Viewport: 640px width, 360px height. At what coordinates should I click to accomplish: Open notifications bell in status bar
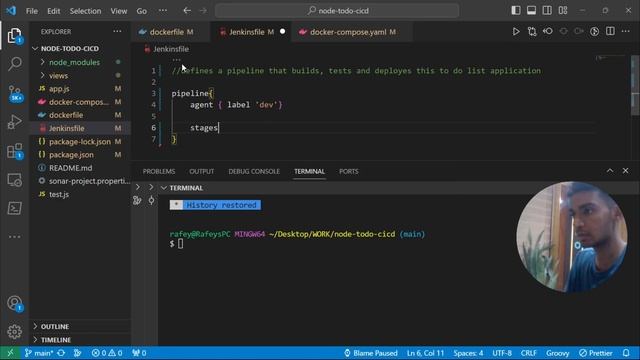pos(626,353)
